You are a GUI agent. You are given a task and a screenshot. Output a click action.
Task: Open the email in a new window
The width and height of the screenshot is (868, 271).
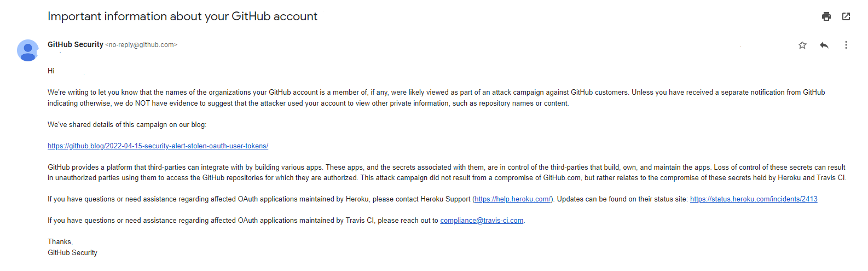click(x=846, y=16)
